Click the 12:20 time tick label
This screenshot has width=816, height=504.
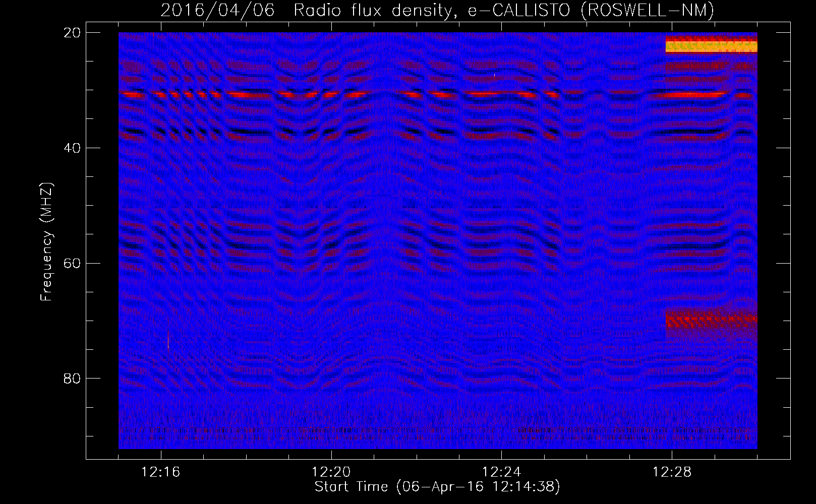coord(331,472)
